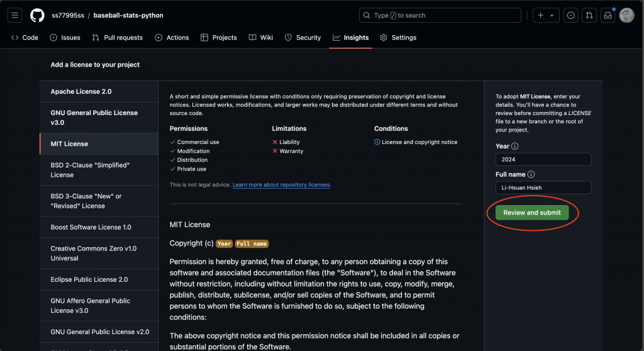Screen dimensions: 644x351
Task: Click the Year info icon
Action: point(514,147)
